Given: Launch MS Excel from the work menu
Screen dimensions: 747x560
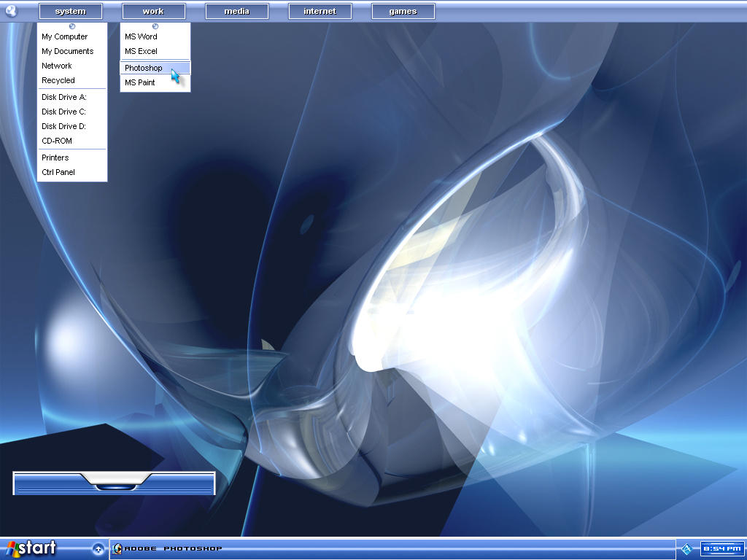Looking at the screenshot, I should [x=155, y=52].
